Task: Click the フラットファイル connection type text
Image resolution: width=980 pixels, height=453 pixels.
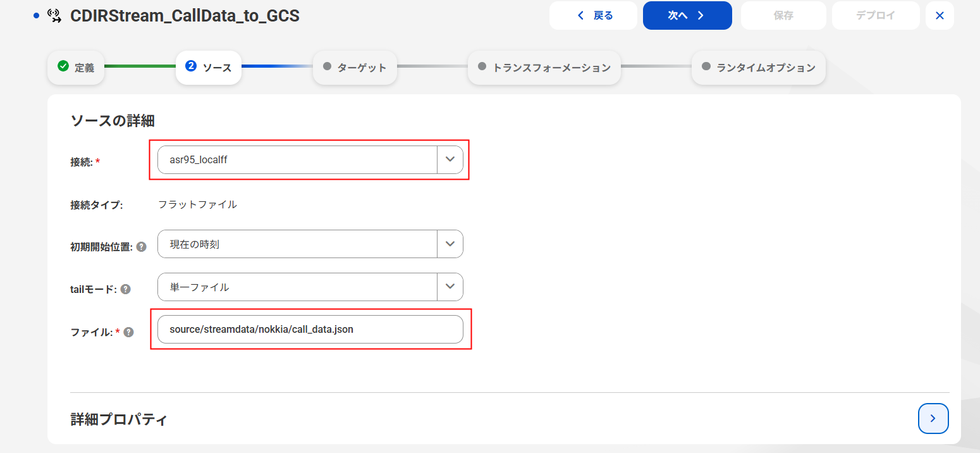Action: [197, 204]
